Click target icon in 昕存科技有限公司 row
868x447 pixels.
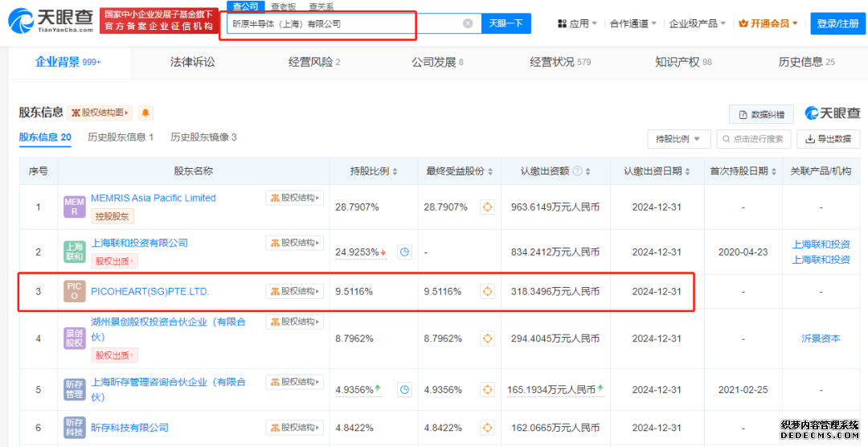tap(487, 428)
